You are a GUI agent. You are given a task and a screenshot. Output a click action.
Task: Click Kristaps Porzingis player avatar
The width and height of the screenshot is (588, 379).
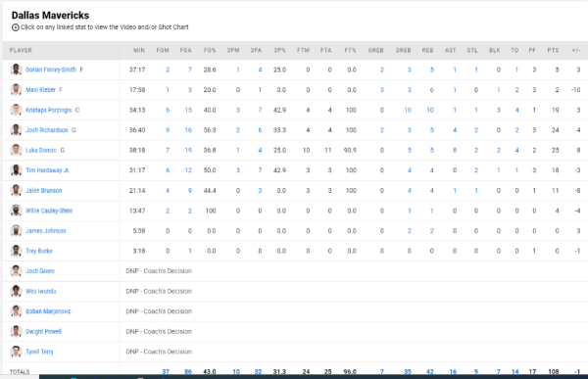(16, 110)
